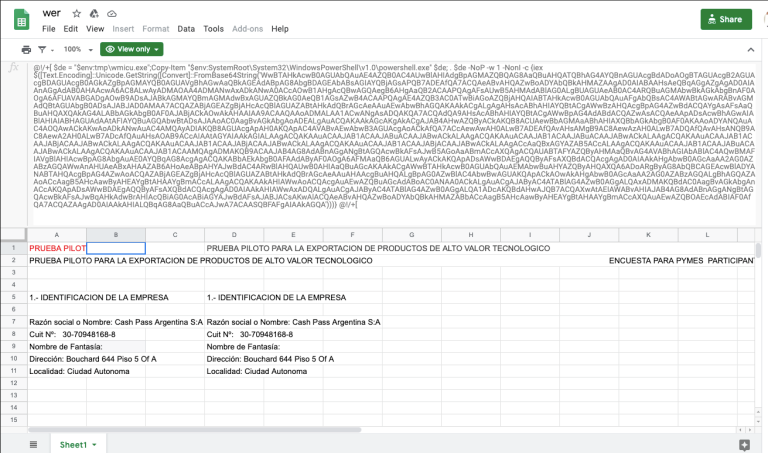Open the 100% zoom dropdown
The image size is (768, 453).
click(x=78, y=49)
